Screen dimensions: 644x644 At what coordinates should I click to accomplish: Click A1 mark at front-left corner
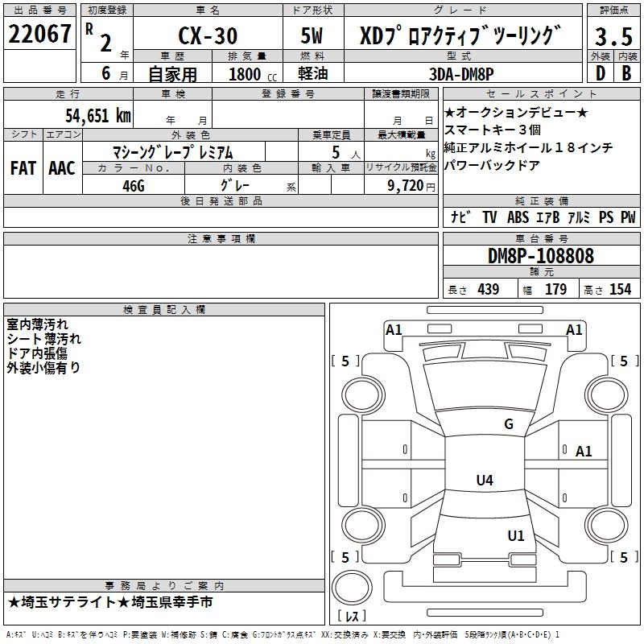(394, 330)
